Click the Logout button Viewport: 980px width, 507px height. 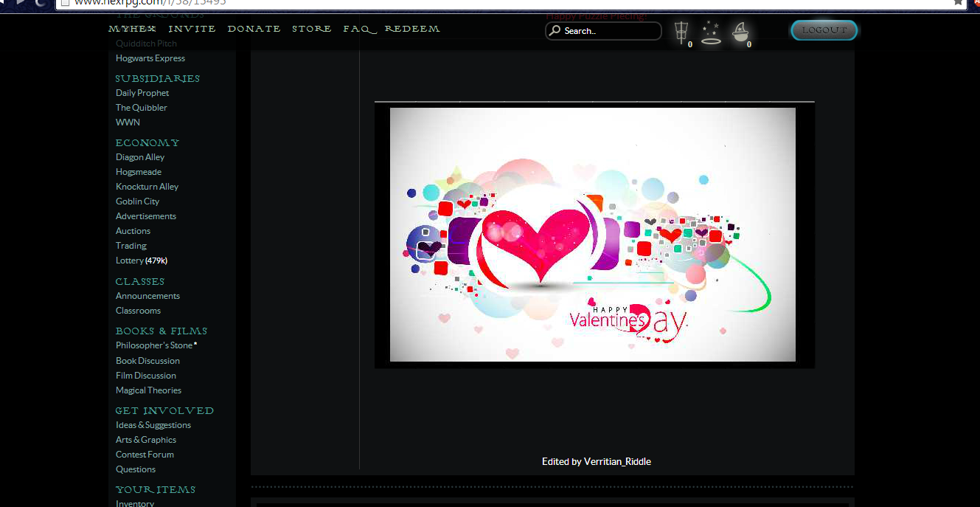pyautogui.click(x=824, y=30)
